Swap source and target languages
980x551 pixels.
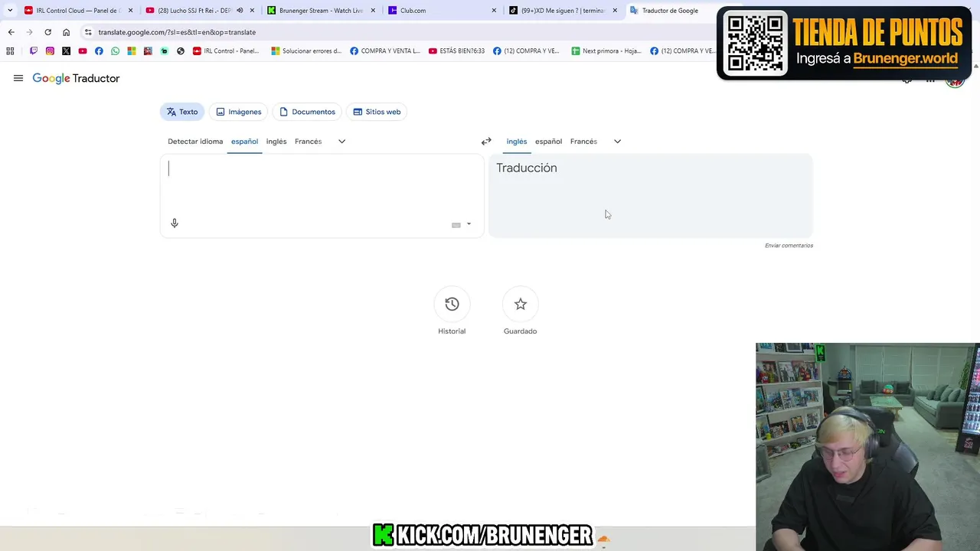click(486, 142)
